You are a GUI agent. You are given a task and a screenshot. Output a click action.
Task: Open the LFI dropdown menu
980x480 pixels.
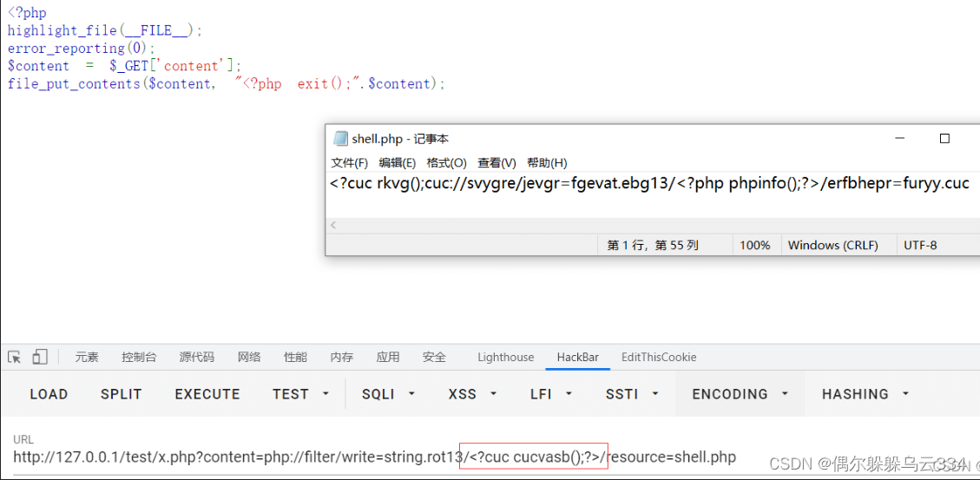[551, 394]
